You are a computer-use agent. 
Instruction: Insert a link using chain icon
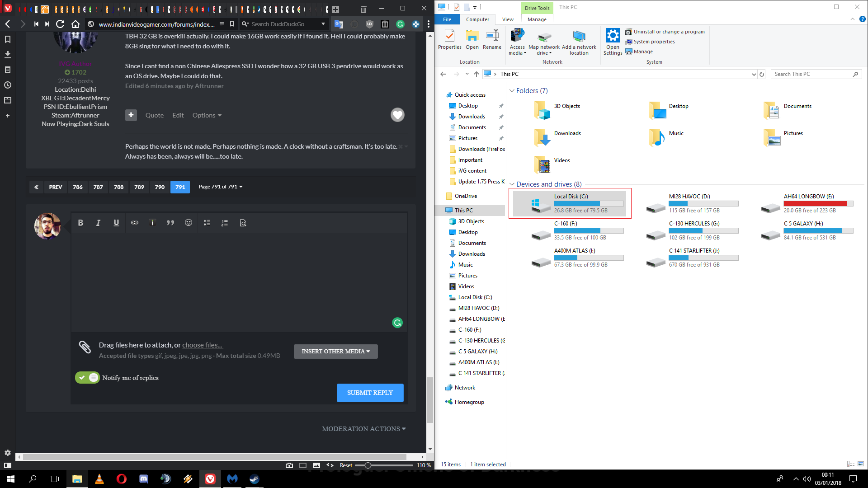[x=135, y=223]
